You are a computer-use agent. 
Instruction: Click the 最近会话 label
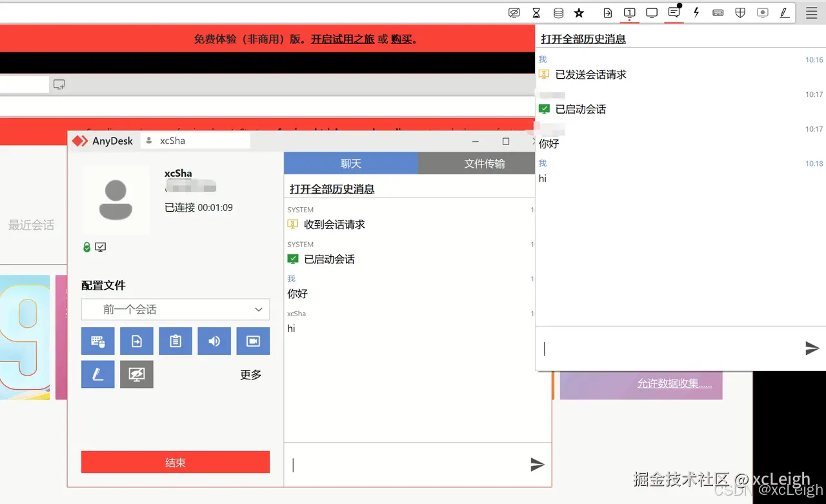(31, 225)
